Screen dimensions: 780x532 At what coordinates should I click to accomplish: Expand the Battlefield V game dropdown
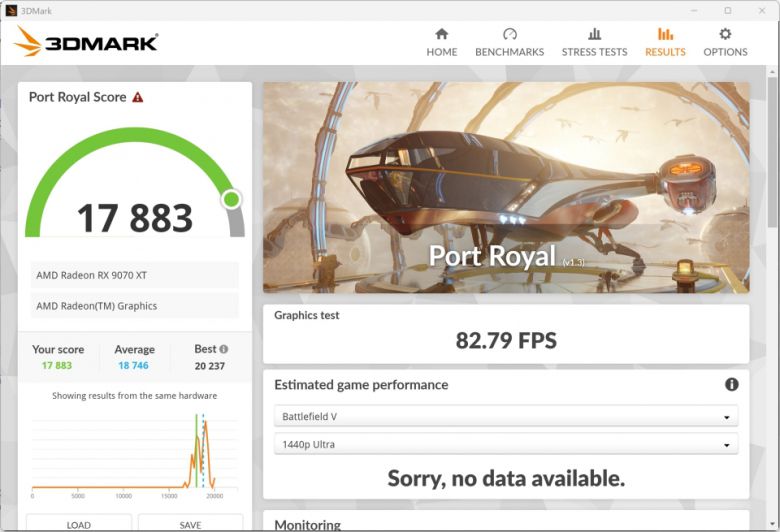tap(506, 416)
